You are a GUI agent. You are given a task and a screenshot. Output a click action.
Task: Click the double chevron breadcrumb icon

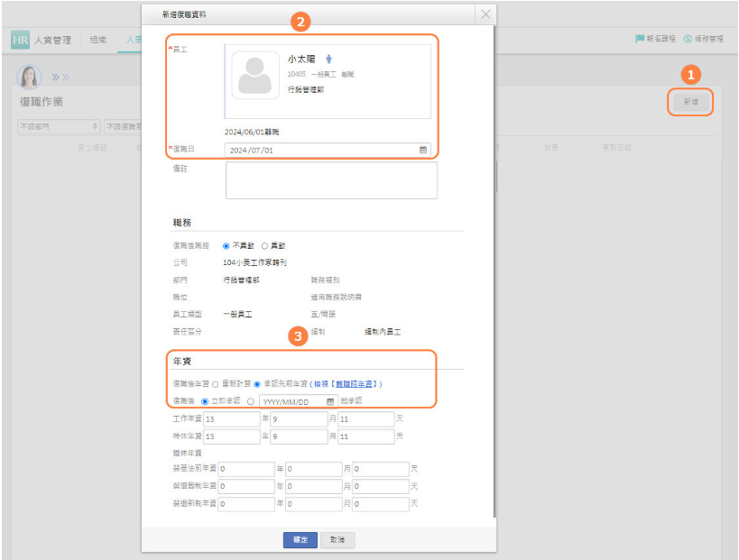point(60,77)
